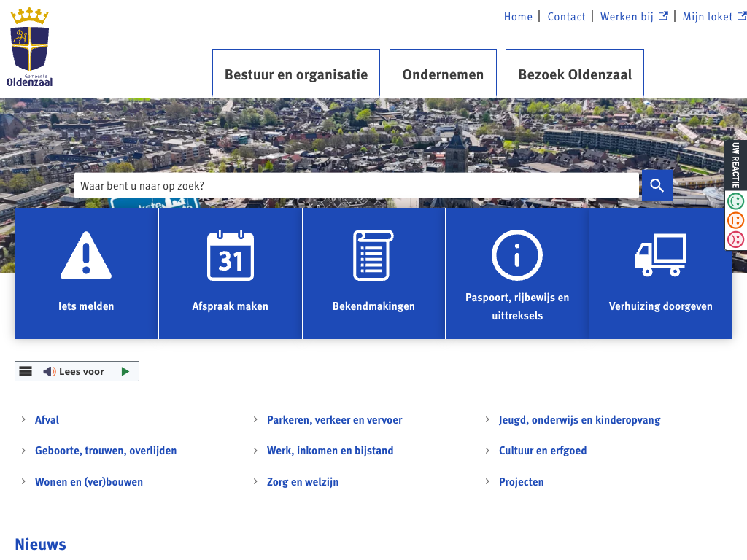Click the Gemeente Oldenzaal logo
Screen dimensions: 747x560
30,48
